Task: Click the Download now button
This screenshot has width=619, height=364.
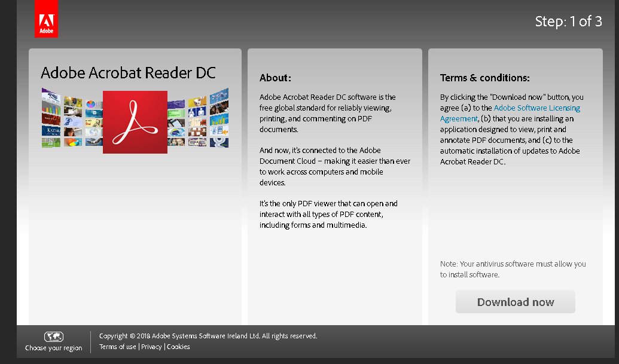Action: pos(515,302)
